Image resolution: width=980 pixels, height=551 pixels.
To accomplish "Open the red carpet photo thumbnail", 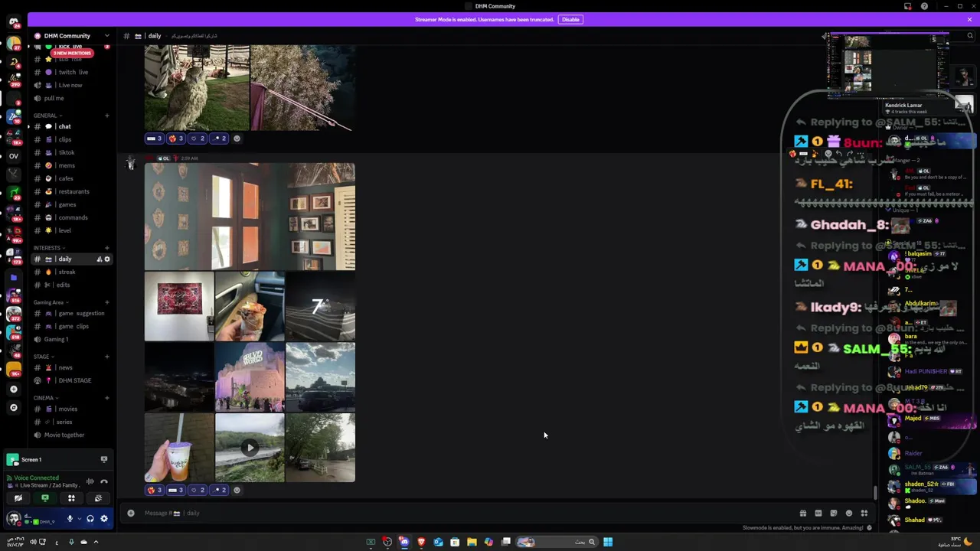I will point(179,306).
